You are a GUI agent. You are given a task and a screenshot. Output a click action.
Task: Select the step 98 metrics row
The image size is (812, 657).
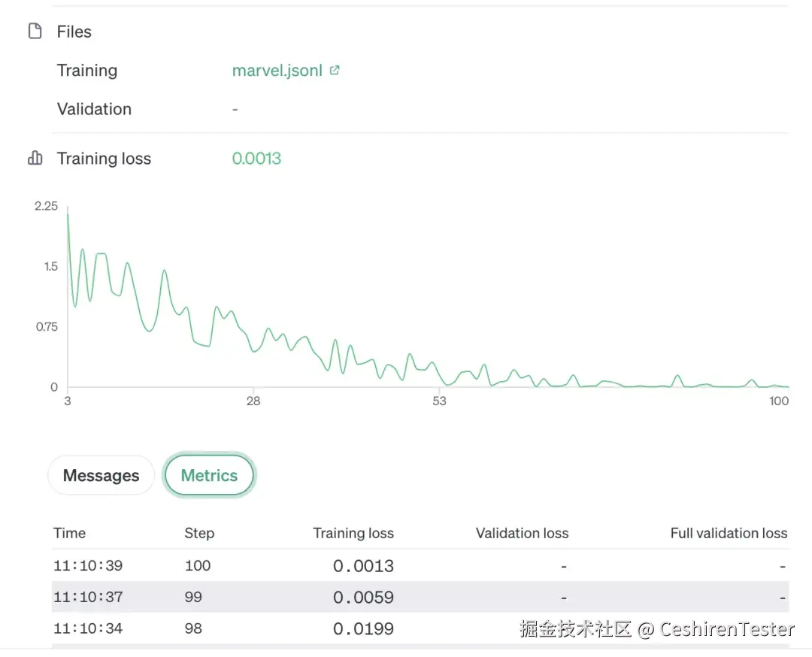[x=420, y=628]
